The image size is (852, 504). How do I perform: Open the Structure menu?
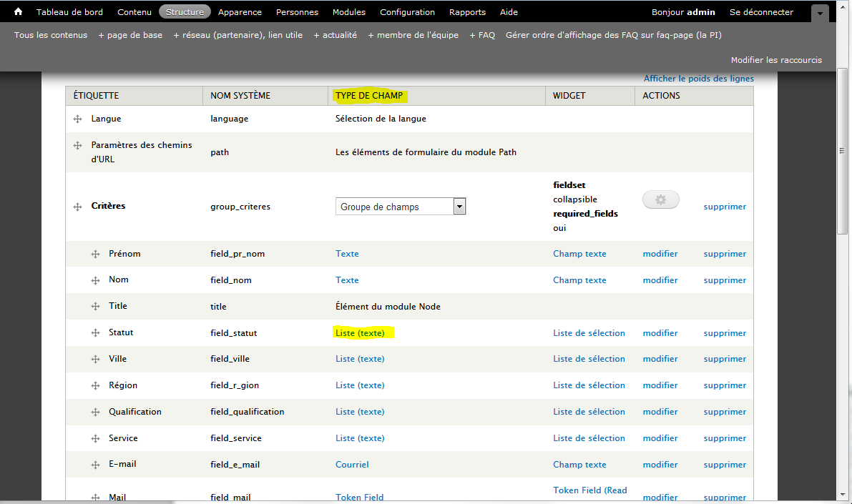click(x=185, y=12)
